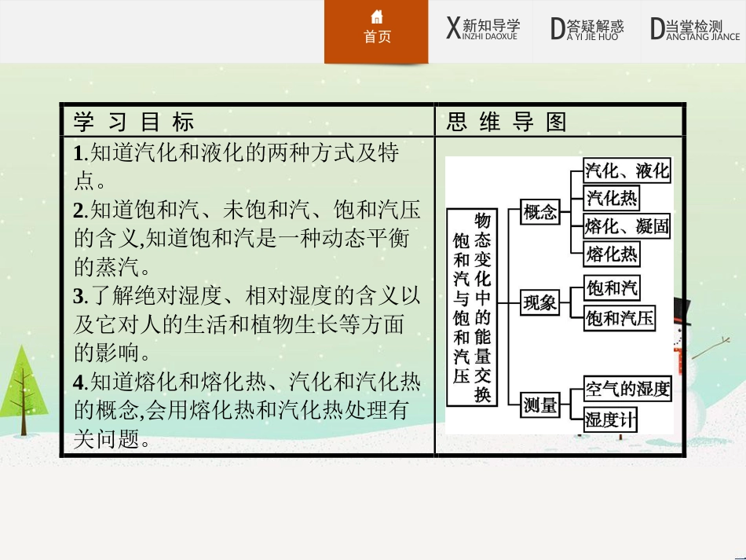Select the 首页 label in the navigation
Viewport: 746px width, 560px height.
[377, 37]
